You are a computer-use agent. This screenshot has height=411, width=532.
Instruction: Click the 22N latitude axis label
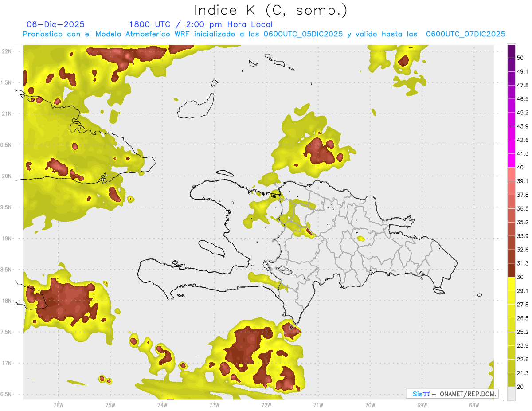click(7, 51)
